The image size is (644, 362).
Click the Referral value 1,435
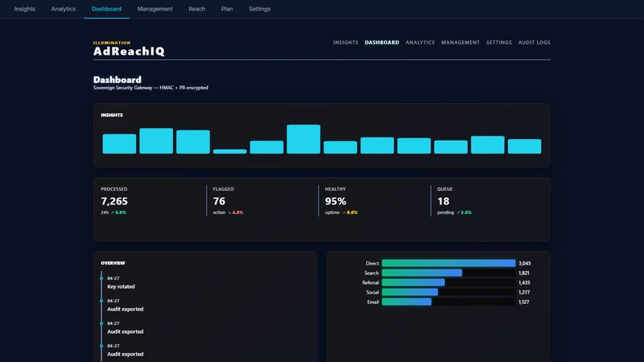click(524, 282)
